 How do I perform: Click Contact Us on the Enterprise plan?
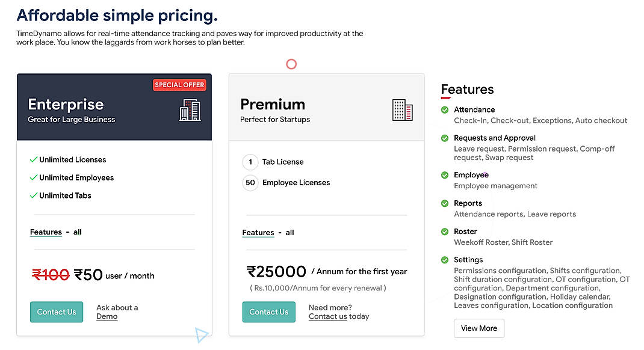(56, 312)
